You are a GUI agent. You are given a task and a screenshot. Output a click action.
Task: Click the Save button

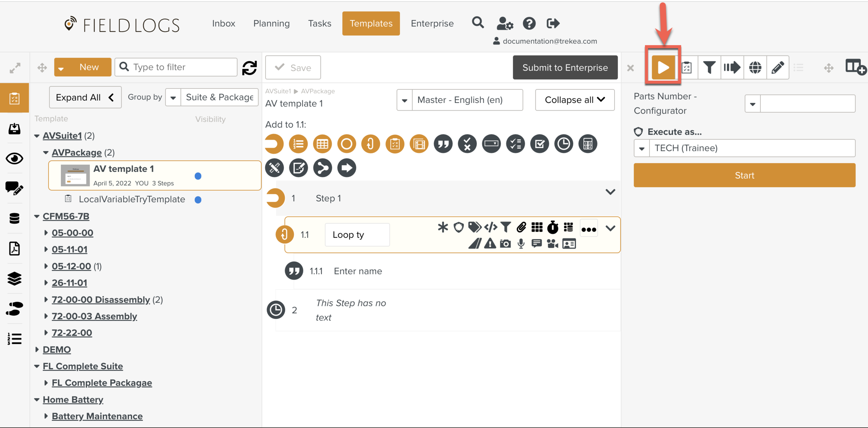(293, 68)
